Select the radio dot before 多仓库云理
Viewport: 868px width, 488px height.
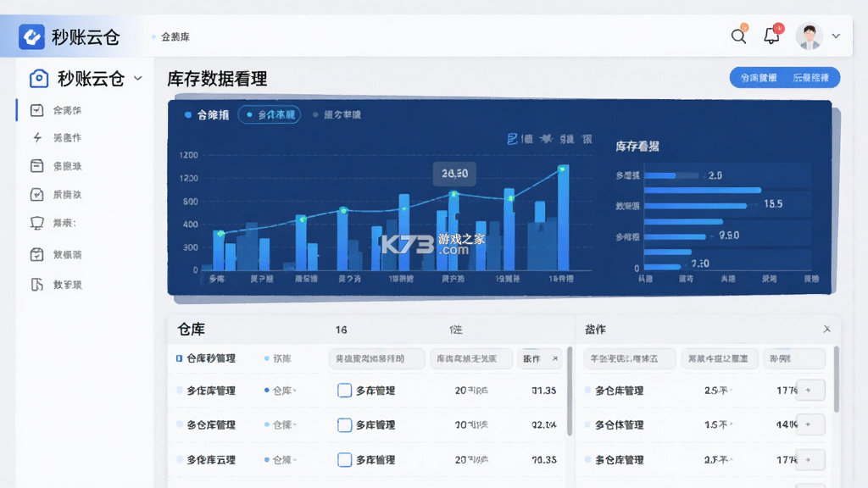[180, 460]
